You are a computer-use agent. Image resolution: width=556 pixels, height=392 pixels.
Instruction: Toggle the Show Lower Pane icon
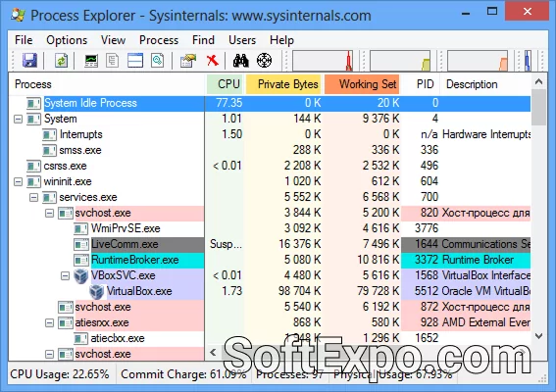click(135, 60)
